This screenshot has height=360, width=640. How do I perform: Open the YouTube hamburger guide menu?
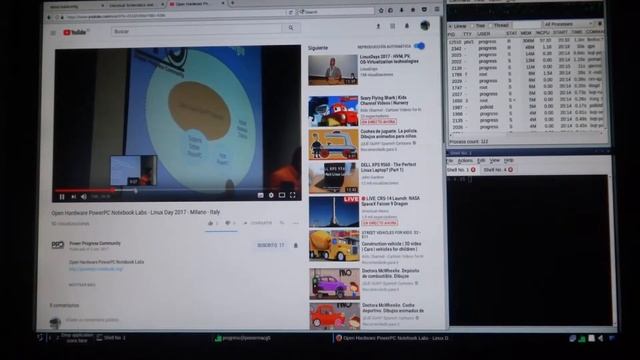point(53,33)
